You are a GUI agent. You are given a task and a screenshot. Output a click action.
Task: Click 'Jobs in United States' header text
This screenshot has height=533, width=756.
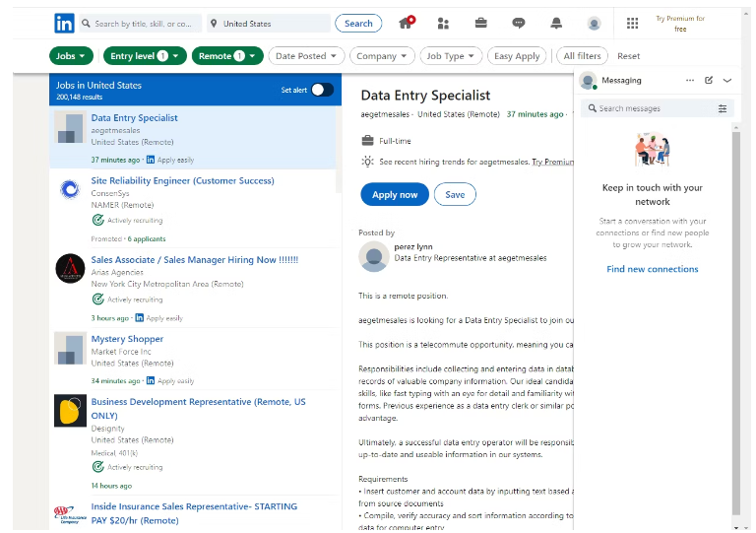click(x=98, y=86)
